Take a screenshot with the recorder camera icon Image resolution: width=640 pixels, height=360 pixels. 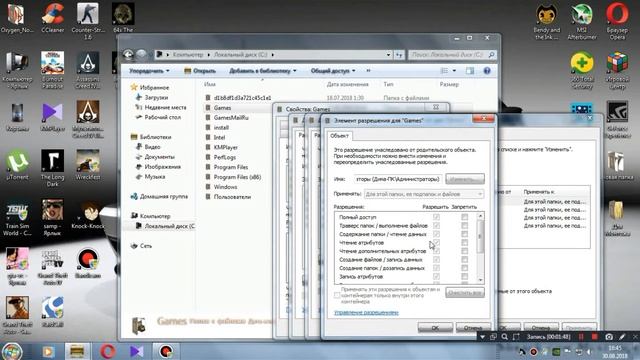(609, 337)
